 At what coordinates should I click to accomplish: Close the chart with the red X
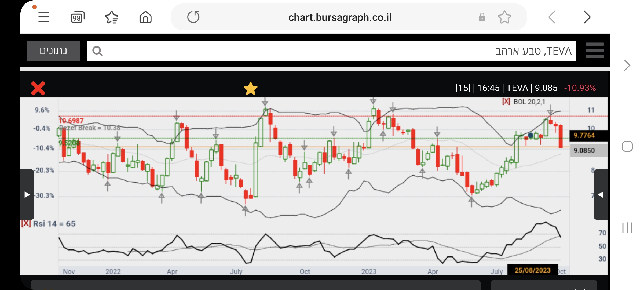(38, 88)
